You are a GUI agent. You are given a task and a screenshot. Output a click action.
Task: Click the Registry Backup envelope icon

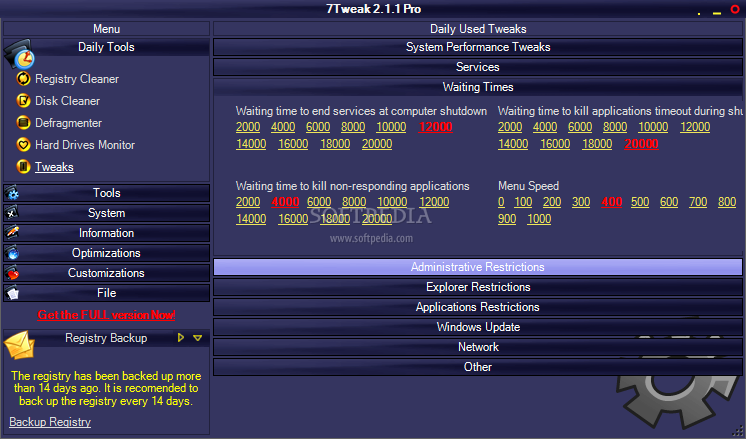coord(20,345)
